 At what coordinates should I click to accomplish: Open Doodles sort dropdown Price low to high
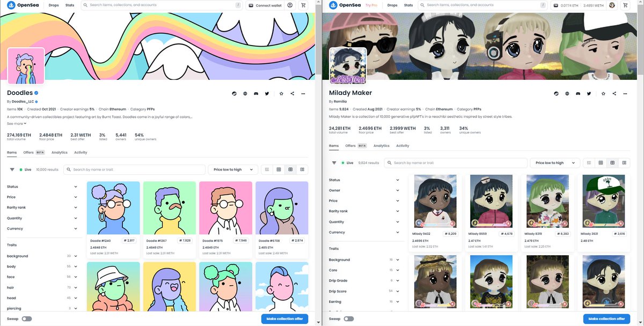[x=232, y=169]
